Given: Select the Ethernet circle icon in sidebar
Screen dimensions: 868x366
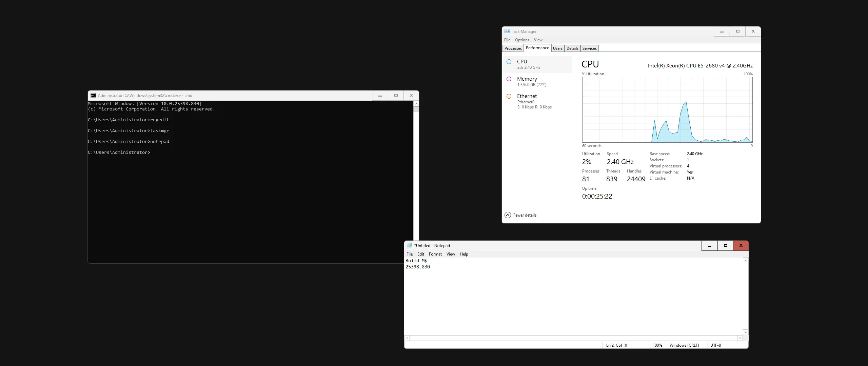Looking at the screenshot, I should [509, 96].
